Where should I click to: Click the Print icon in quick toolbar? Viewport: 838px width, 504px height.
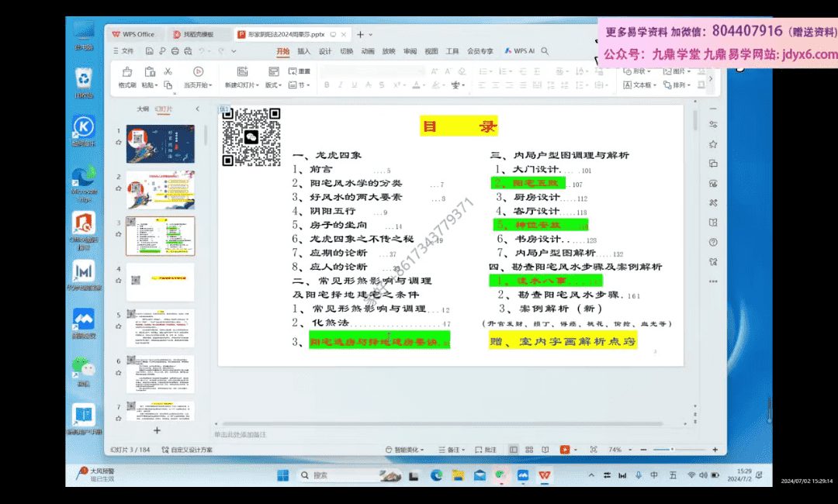175,51
